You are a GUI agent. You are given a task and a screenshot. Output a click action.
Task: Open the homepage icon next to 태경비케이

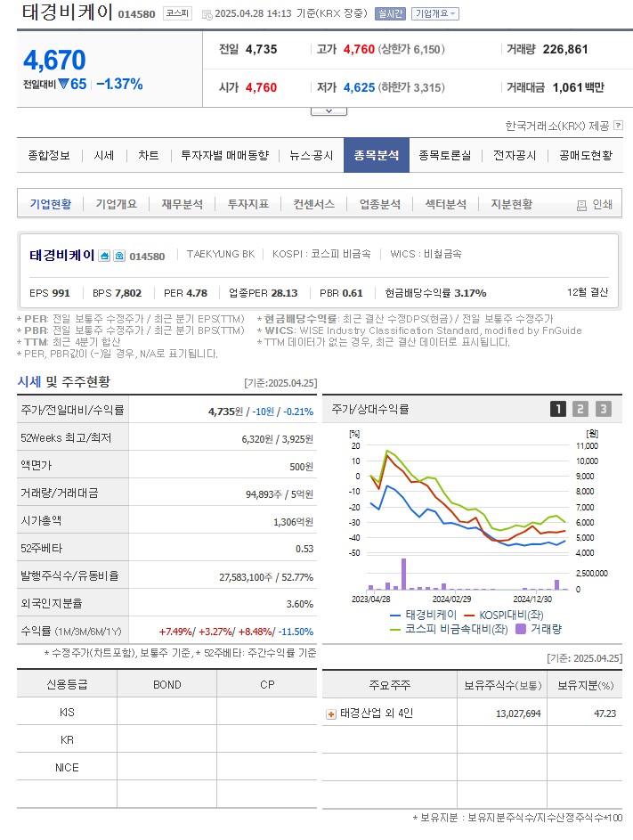105,256
